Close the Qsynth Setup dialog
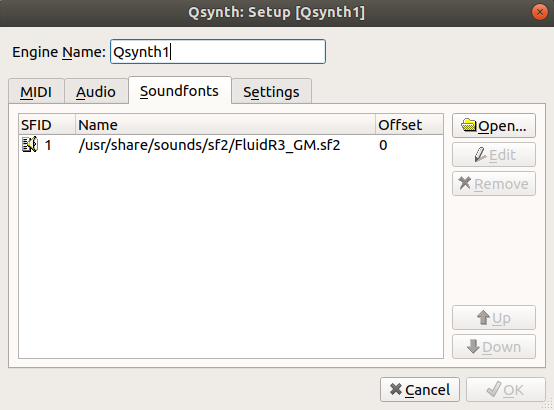Screen dimensions: 554x410 pyautogui.click(x=540, y=12)
